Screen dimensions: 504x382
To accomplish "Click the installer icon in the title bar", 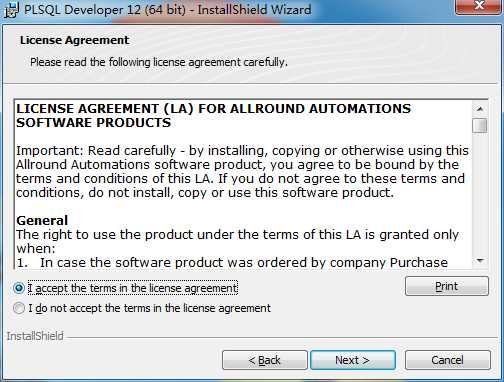I will tap(11, 10).
